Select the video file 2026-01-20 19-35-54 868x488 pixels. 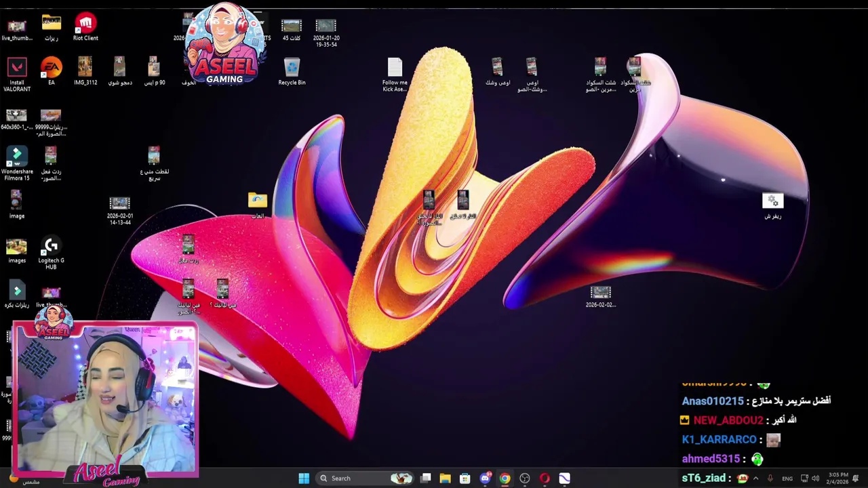[326, 33]
